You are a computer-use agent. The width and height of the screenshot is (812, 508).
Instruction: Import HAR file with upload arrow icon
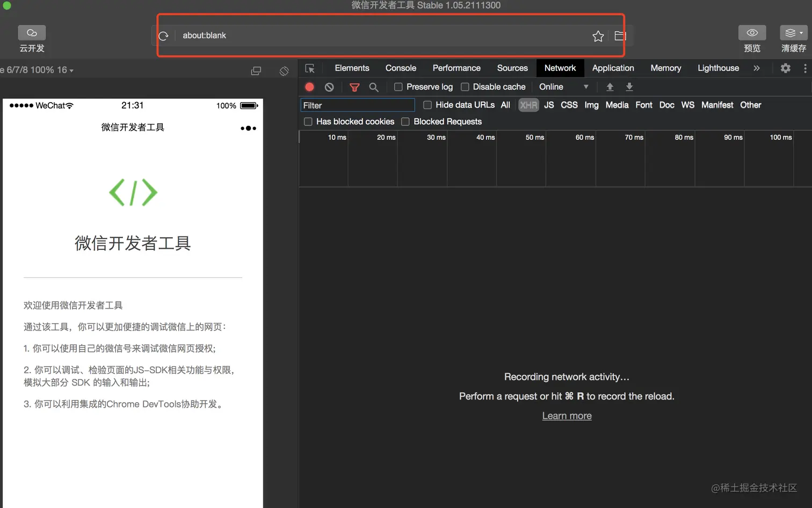pos(610,87)
